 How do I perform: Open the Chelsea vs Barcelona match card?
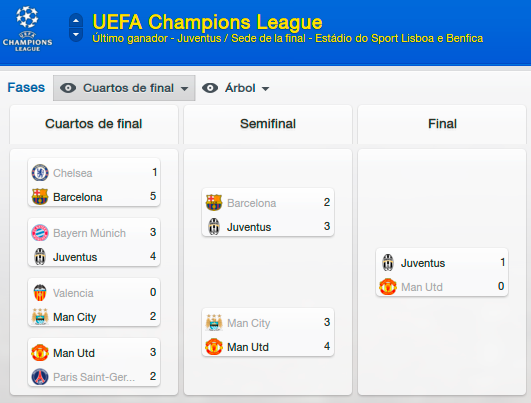pos(94,182)
